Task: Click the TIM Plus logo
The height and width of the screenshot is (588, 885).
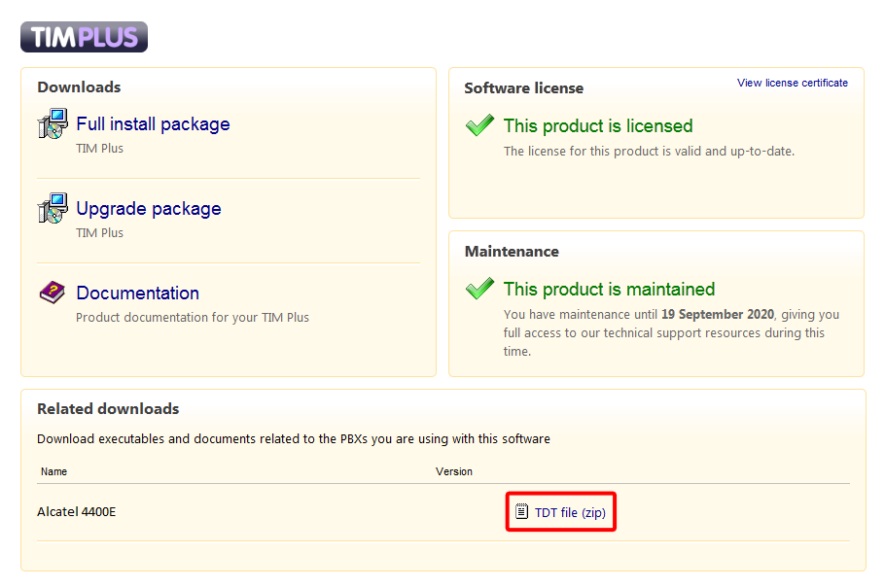Action: point(84,37)
